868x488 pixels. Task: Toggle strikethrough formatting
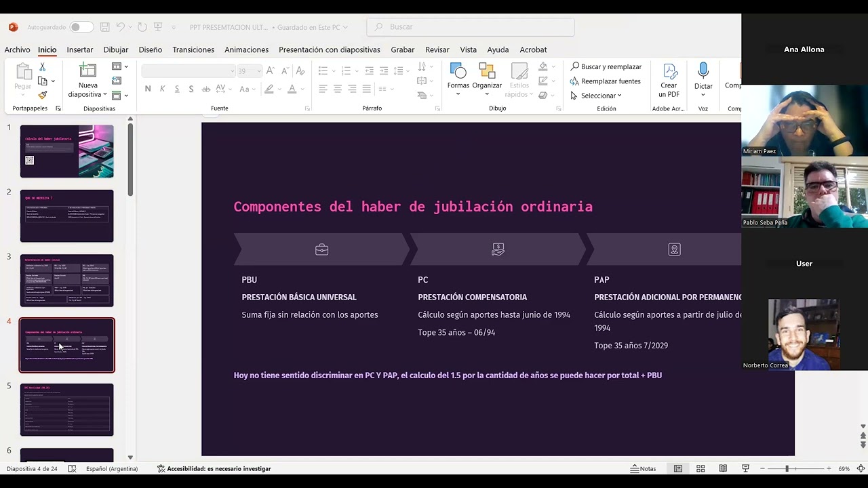[205, 89]
